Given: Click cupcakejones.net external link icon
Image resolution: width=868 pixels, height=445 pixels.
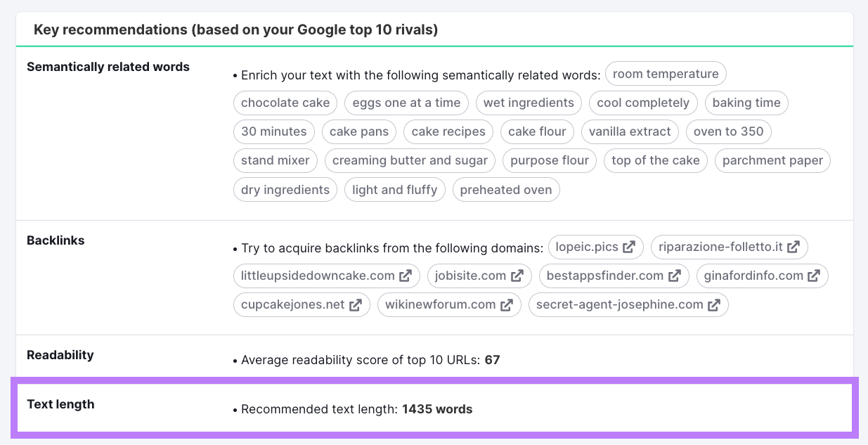Looking at the screenshot, I should (x=356, y=304).
